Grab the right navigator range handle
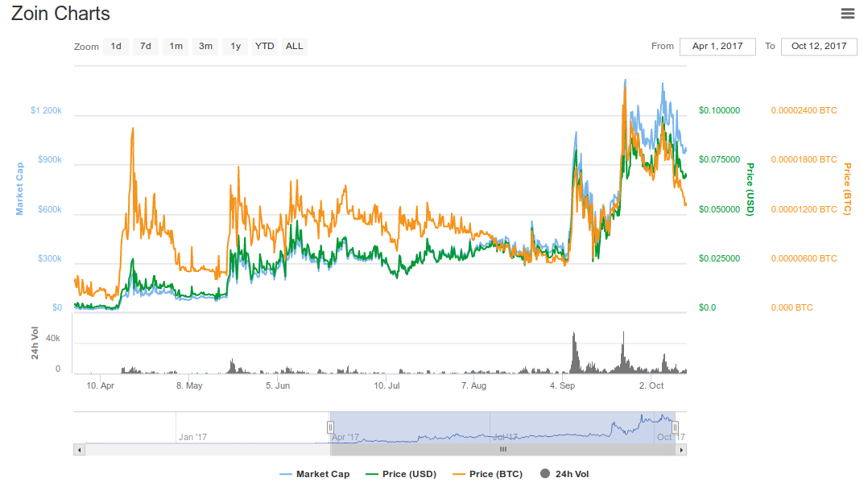 675,427
